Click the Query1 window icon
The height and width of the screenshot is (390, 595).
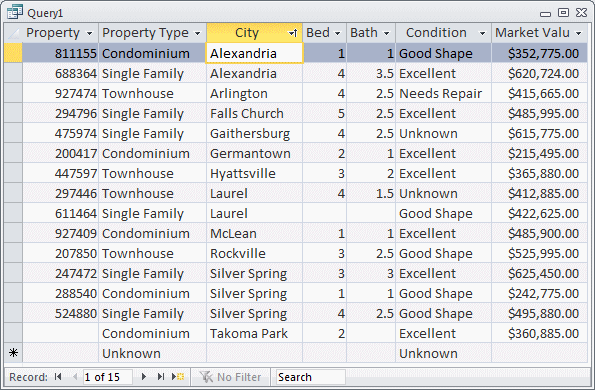[15, 12]
